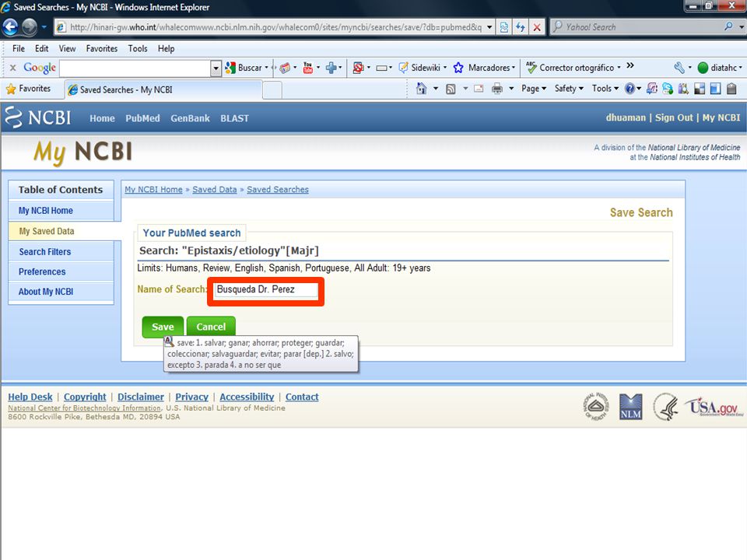
Task: Go forward with the browser Forward arrow
Action: (x=29, y=27)
